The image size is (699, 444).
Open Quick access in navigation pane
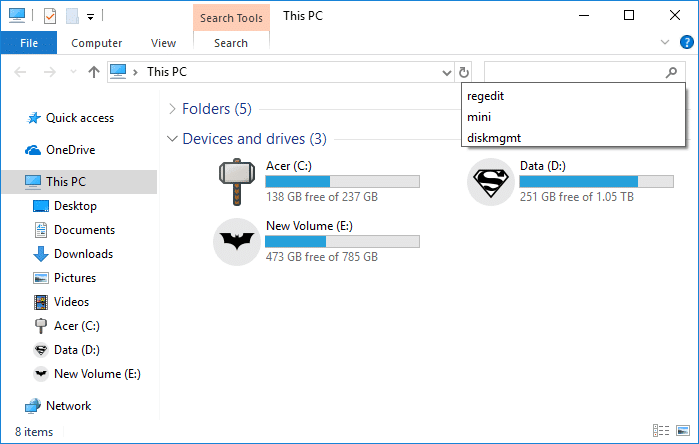80,118
